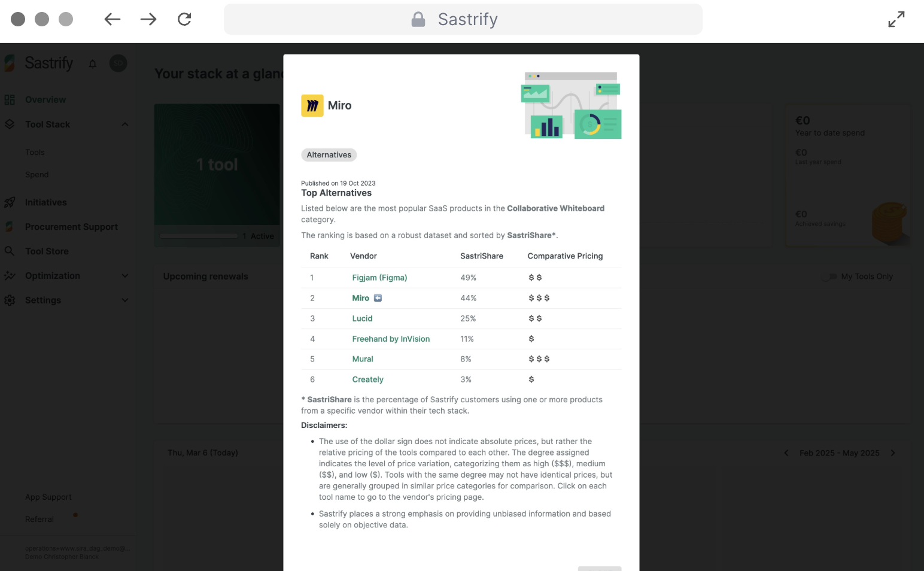Reload the page with refresh icon
The width and height of the screenshot is (924, 571).
tap(184, 19)
